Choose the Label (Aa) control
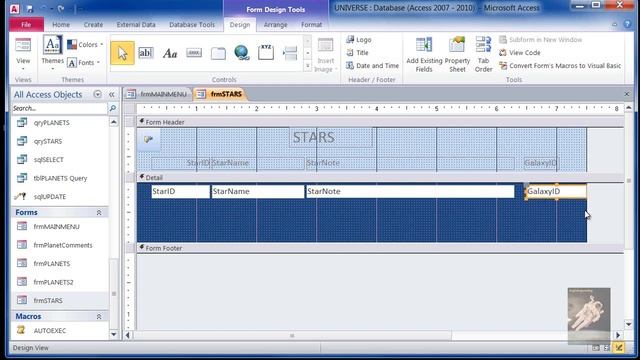Viewport: 640px width, 360px height. (x=170, y=53)
